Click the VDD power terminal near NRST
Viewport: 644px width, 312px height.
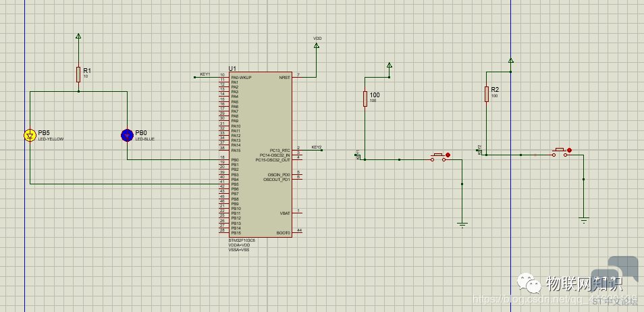(317, 45)
